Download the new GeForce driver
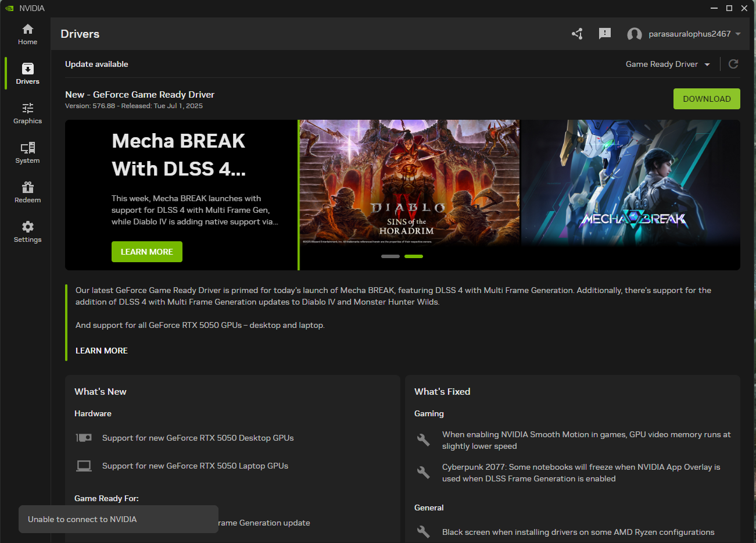Screen dimensions: 756x543 (x=707, y=99)
